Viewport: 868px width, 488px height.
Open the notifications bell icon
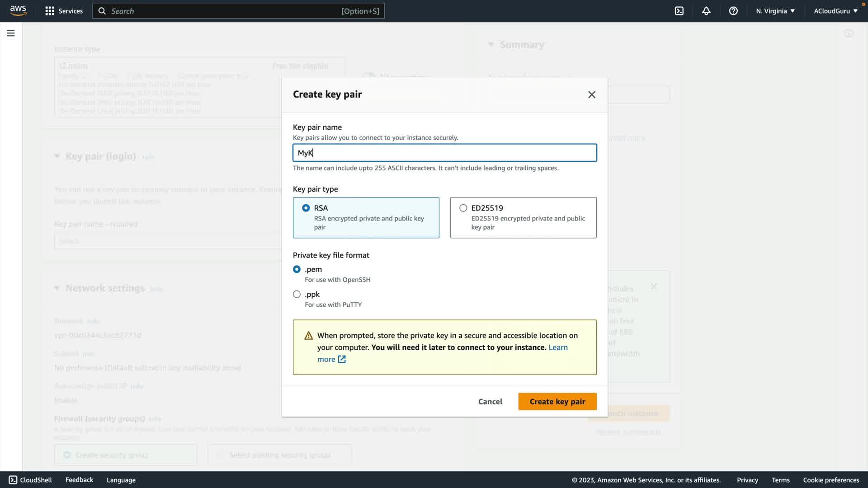706,11
